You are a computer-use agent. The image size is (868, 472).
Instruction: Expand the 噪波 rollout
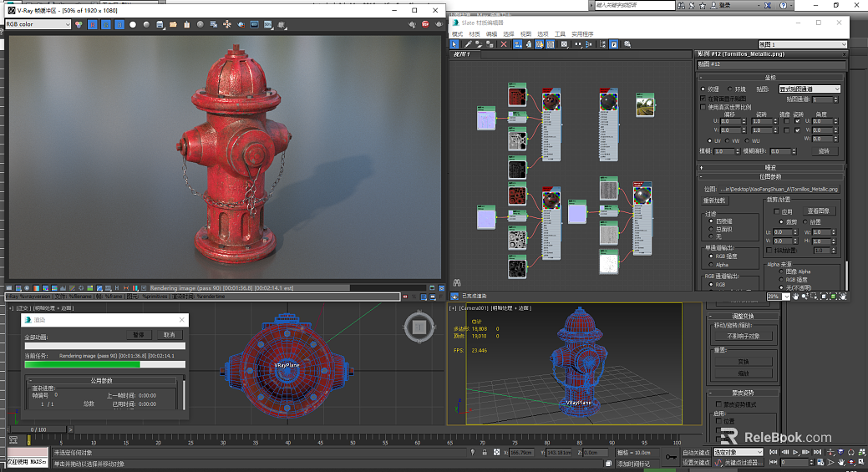pos(770,167)
